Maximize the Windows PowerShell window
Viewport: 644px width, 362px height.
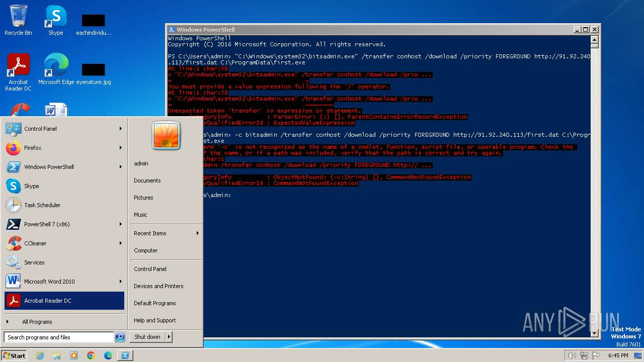click(x=586, y=30)
